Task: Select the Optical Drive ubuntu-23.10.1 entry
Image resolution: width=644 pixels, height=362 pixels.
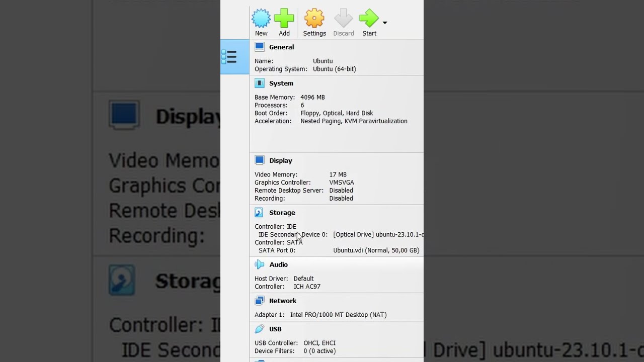Action: pyautogui.click(x=378, y=234)
